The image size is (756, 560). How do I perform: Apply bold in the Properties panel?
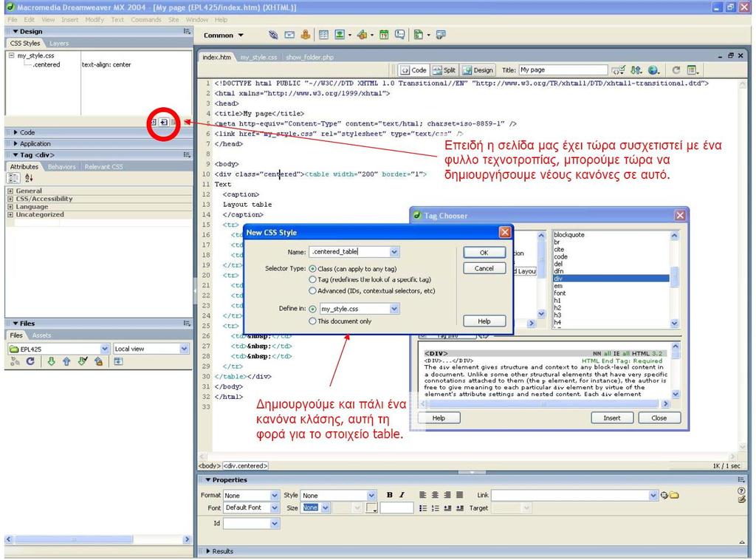[390, 495]
